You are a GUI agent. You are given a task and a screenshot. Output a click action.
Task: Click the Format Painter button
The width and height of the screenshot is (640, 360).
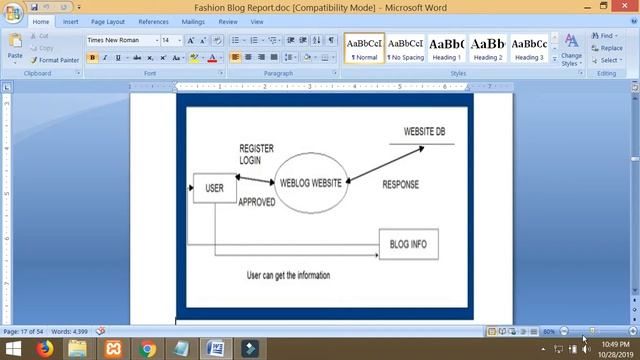pyautogui.click(x=55, y=60)
